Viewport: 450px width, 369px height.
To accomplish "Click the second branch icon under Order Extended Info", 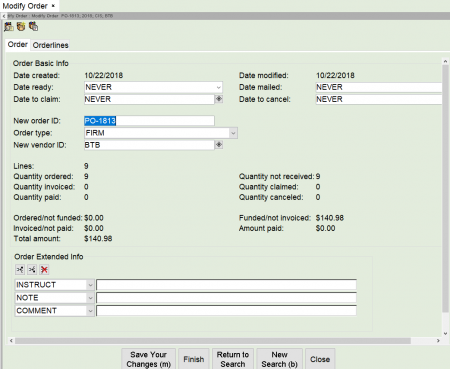I will coord(32,269).
